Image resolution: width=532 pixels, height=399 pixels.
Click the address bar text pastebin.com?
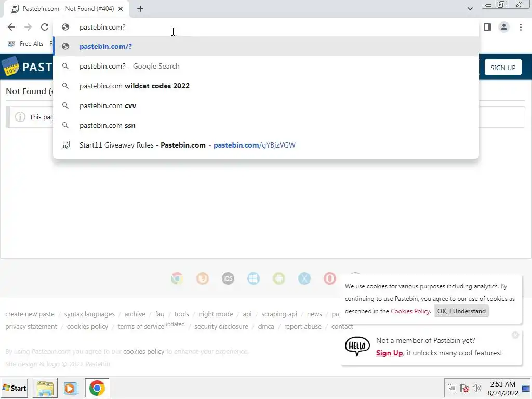[102, 27]
